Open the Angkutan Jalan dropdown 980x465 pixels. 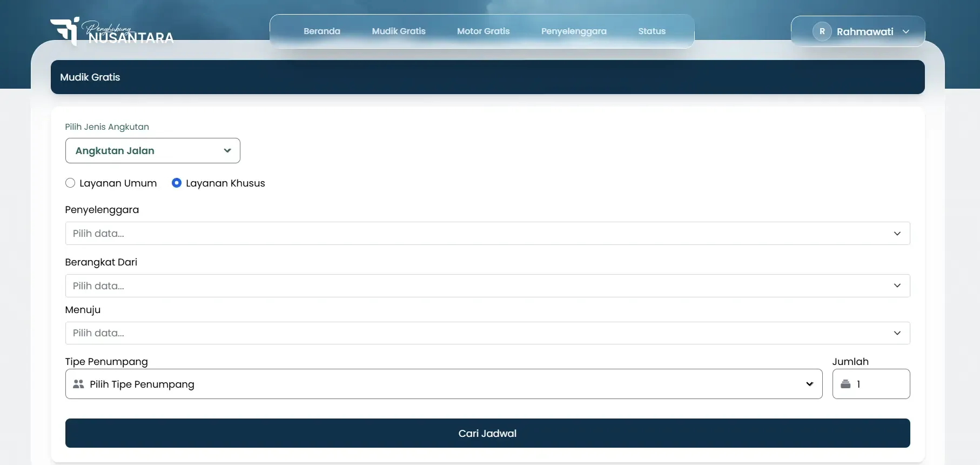(152, 151)
